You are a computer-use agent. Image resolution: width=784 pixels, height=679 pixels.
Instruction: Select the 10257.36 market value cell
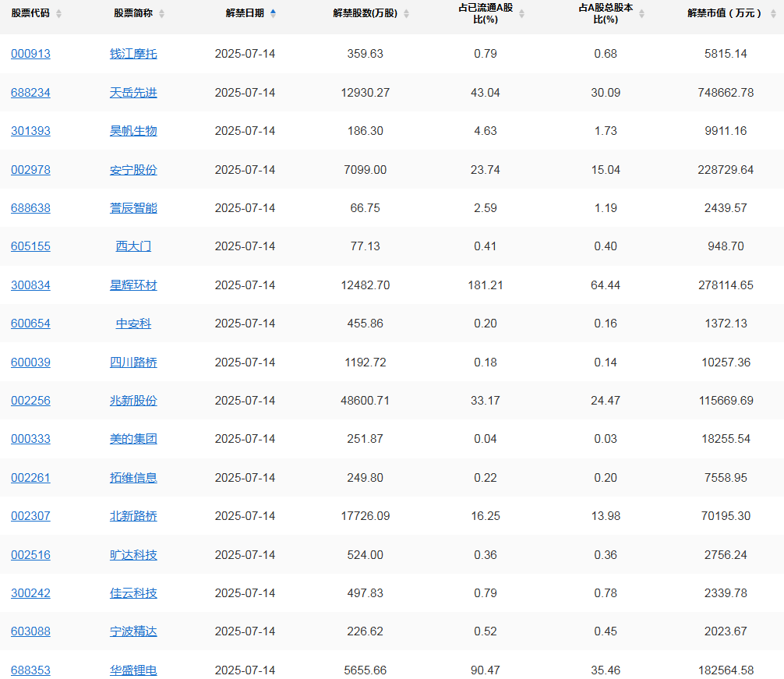click(x=726, y=362)
